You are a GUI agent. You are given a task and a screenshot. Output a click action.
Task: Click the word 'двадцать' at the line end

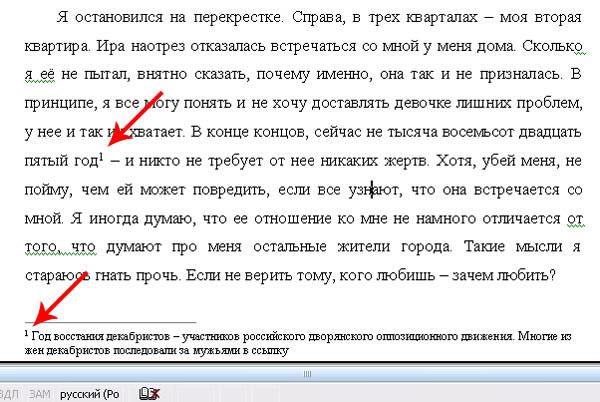550,132
